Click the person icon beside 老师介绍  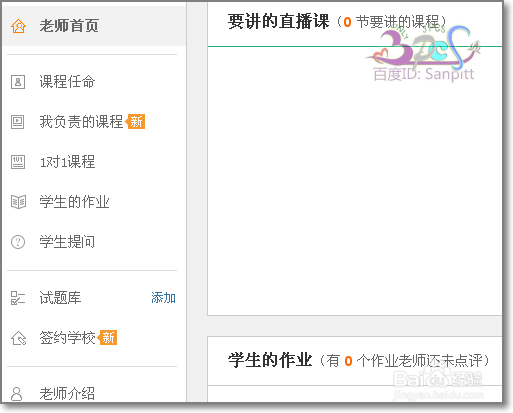(17, 394)
